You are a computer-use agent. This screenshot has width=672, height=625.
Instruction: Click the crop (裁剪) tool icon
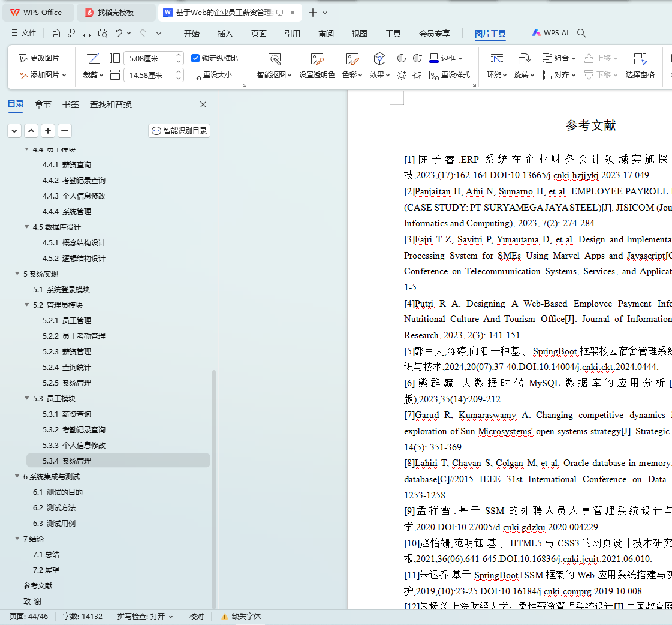pos(93,59)
